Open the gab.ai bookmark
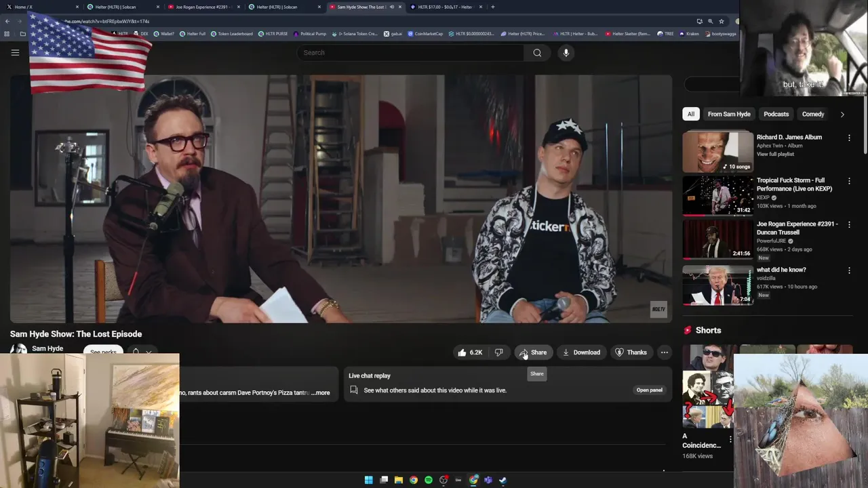 click(393, 33)
